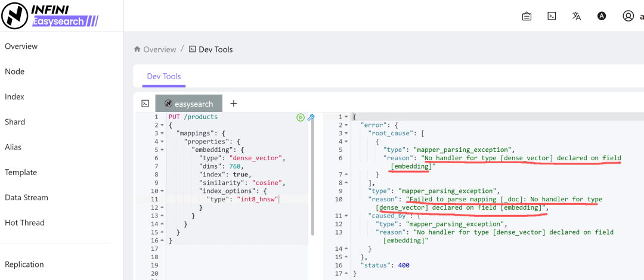This screenshot has height=280, width=644.
Task: Click the INFINI Easysearch logo
Action: pos(49,16)
